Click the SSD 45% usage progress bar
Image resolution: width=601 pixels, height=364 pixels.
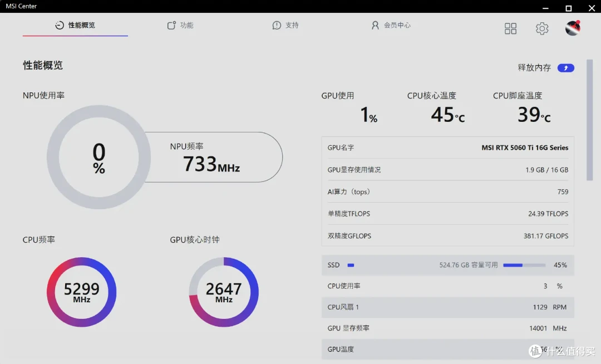524,265
